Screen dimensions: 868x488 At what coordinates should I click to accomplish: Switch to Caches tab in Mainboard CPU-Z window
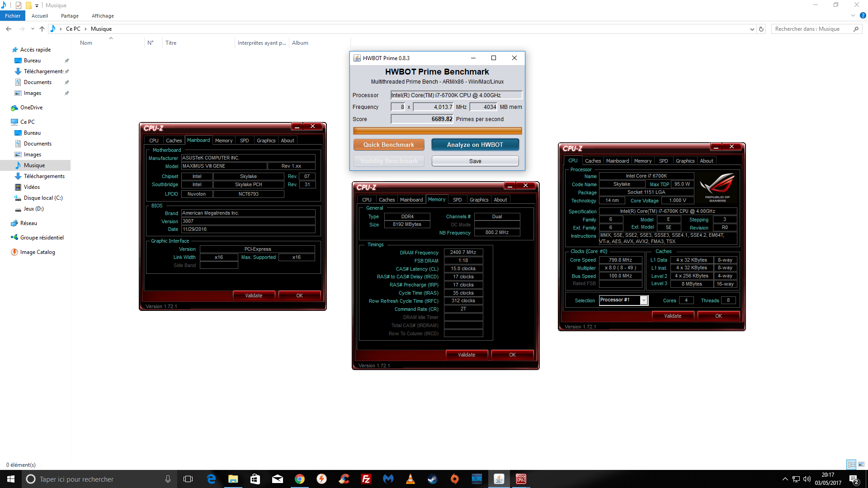(x=174, y=141)
